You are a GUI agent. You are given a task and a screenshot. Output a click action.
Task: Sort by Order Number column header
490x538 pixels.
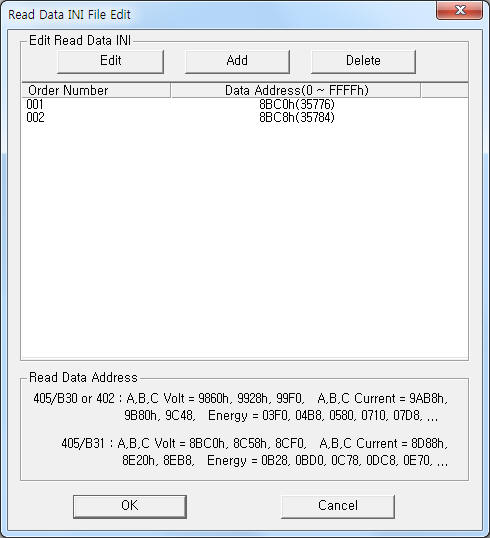[x=96, y=91]
